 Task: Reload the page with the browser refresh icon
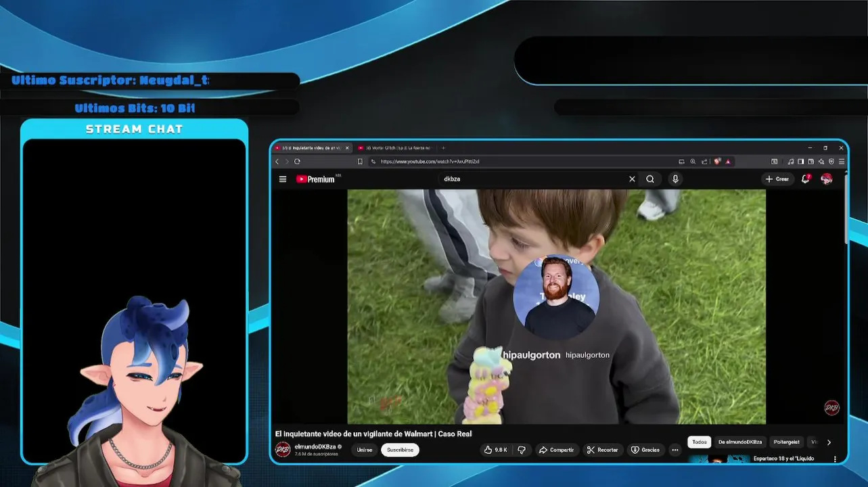click(x=297, y=162)
